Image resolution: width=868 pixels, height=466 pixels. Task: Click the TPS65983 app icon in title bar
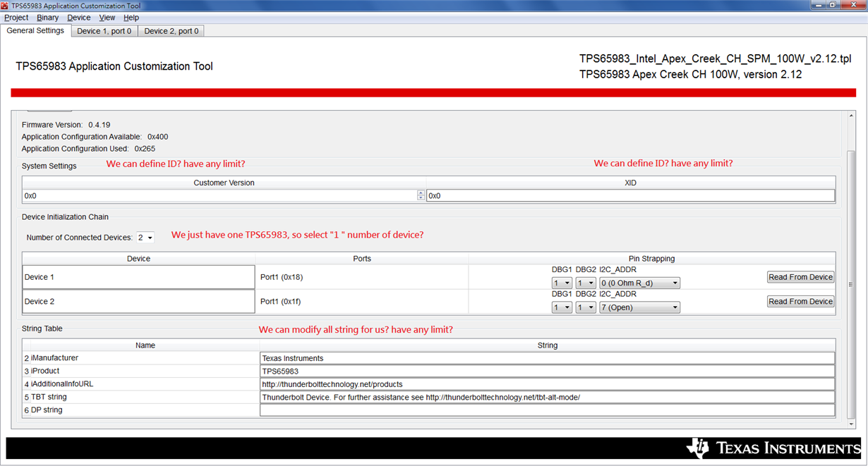(6, 6)
